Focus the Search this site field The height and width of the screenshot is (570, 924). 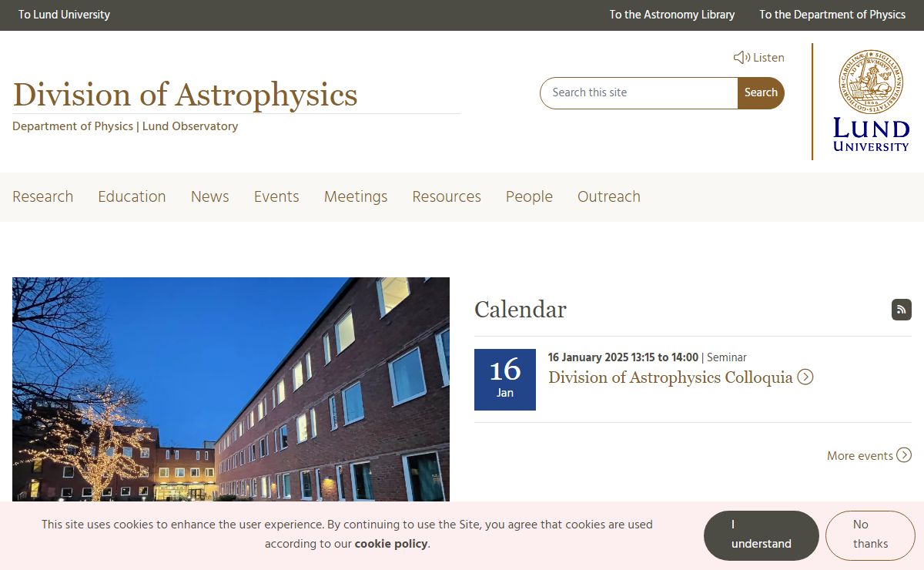[638, 92]
